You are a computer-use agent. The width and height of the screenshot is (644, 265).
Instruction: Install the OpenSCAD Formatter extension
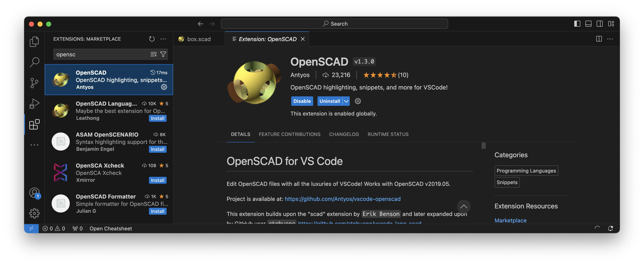tap(158, 211)
